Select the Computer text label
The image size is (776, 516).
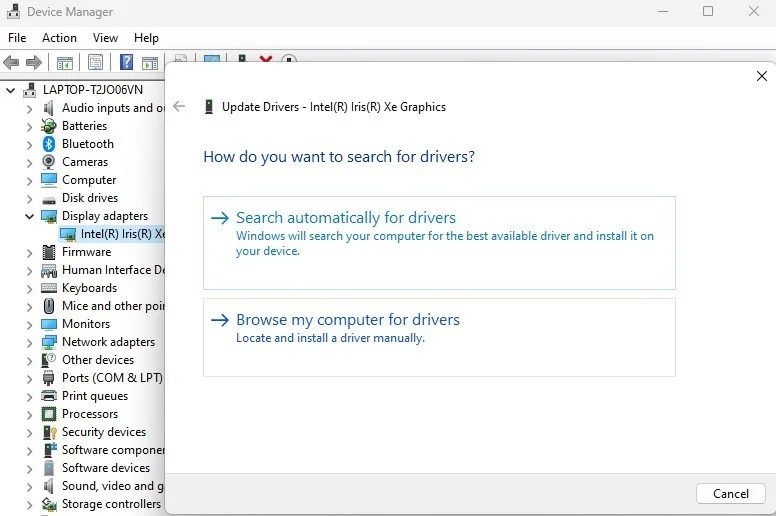pos(89,180)
